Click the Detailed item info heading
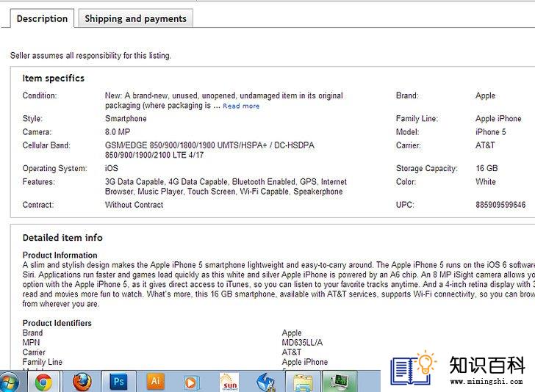Viewport: 535px width, 392px height. (62, 238)
